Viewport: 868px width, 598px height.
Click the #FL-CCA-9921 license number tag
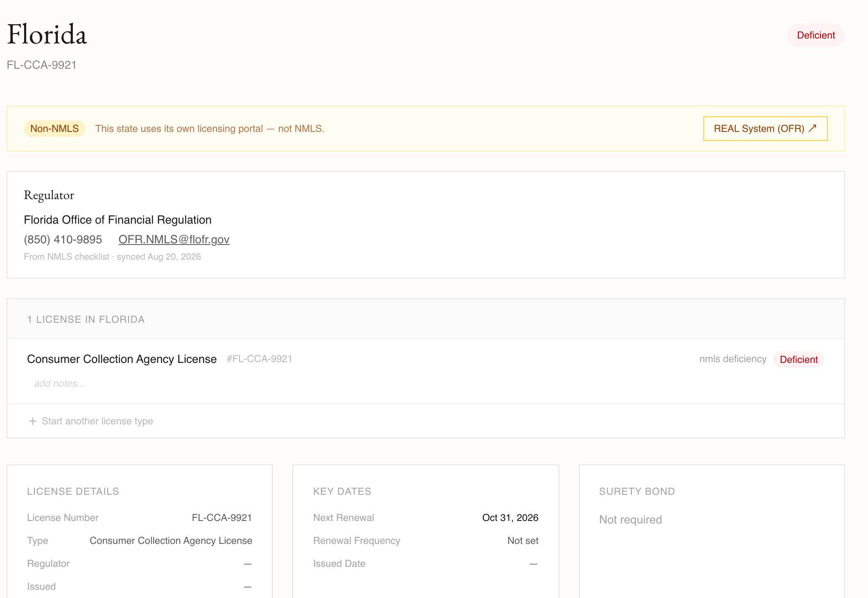[x=260, y=359]
